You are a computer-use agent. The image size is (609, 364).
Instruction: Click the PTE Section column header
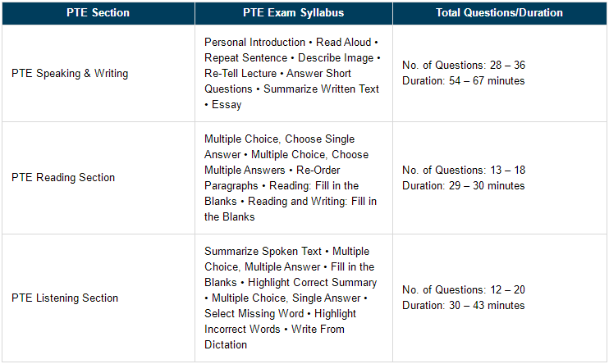(x=98, y=13)
